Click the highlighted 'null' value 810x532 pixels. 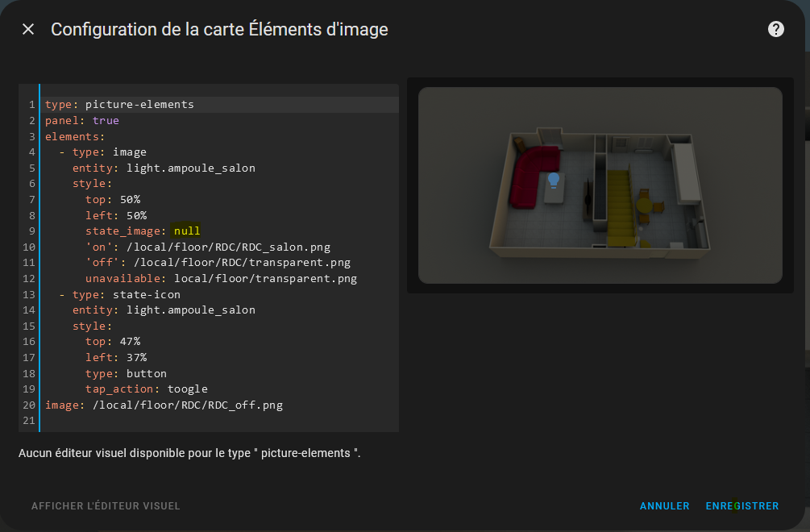pyautogui.click(x=187, y=231)
